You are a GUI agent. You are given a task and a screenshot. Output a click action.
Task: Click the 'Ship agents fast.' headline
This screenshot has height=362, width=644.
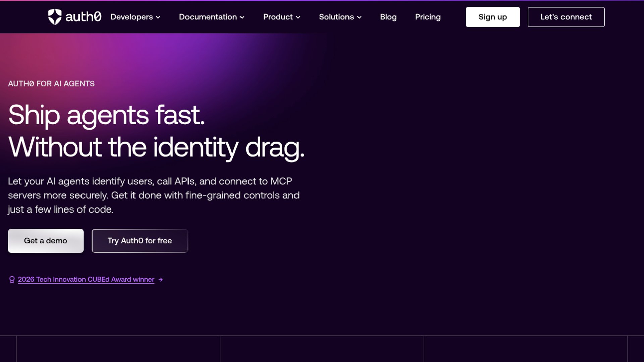[106, 115]
